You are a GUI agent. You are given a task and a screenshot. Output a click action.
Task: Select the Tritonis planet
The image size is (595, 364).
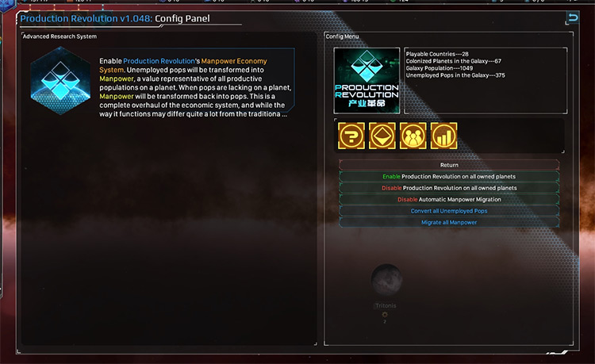click(x=386, y=280)
